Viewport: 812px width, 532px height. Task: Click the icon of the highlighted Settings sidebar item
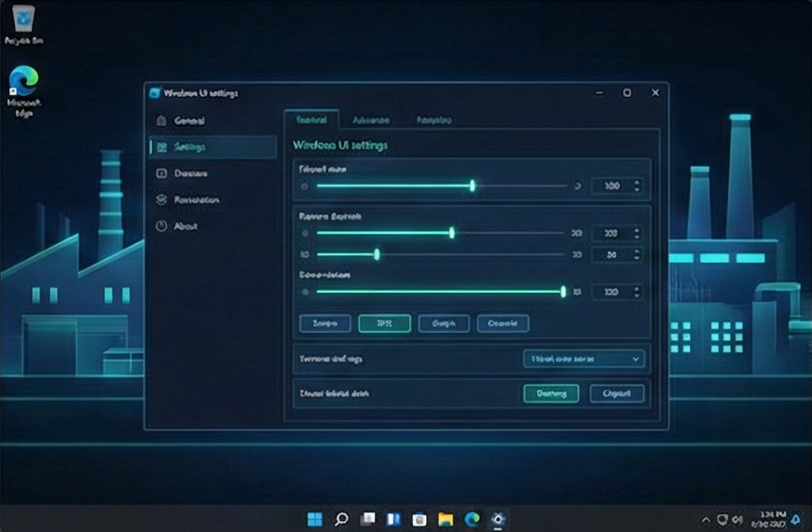point(162,147)
